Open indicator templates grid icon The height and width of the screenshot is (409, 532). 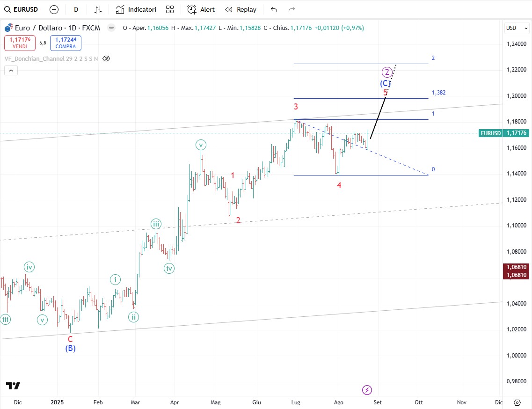coord(170,9)
